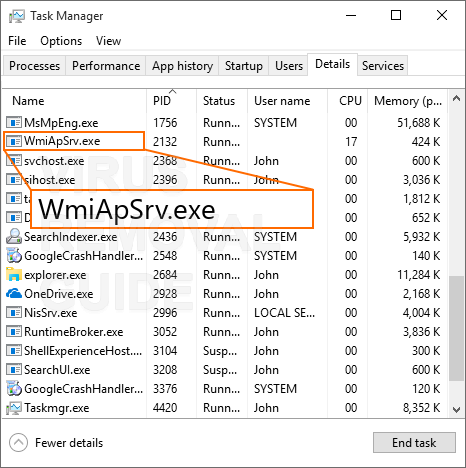Click the End task button
This screenshot has width=466, height=468.
tap(414, 443)
